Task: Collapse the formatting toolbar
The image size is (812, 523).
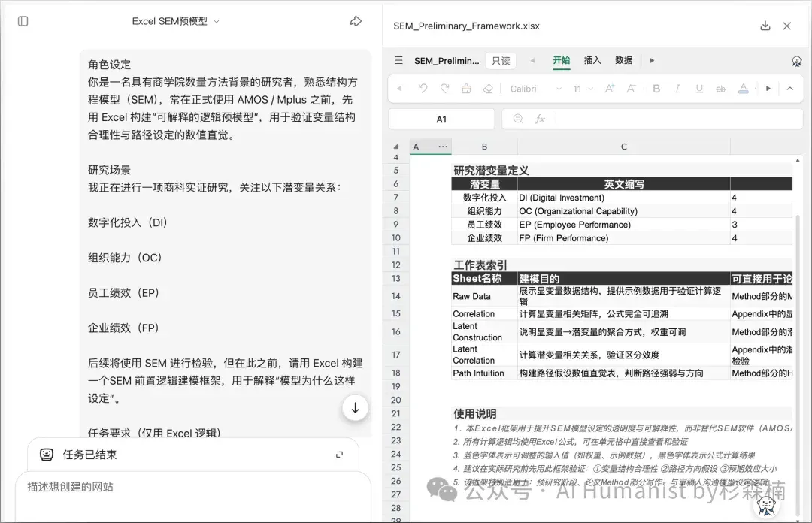Action: [x=789, y=89]
